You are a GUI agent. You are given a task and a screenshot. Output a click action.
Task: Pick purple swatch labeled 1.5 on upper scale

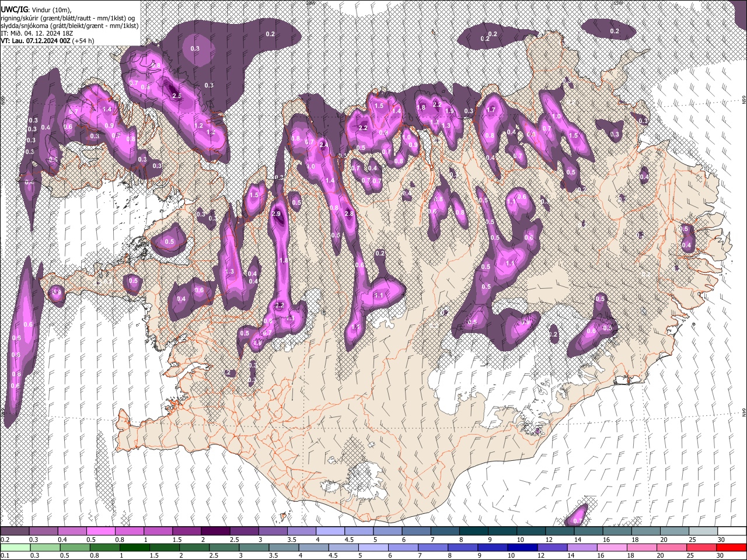[187, 531]
